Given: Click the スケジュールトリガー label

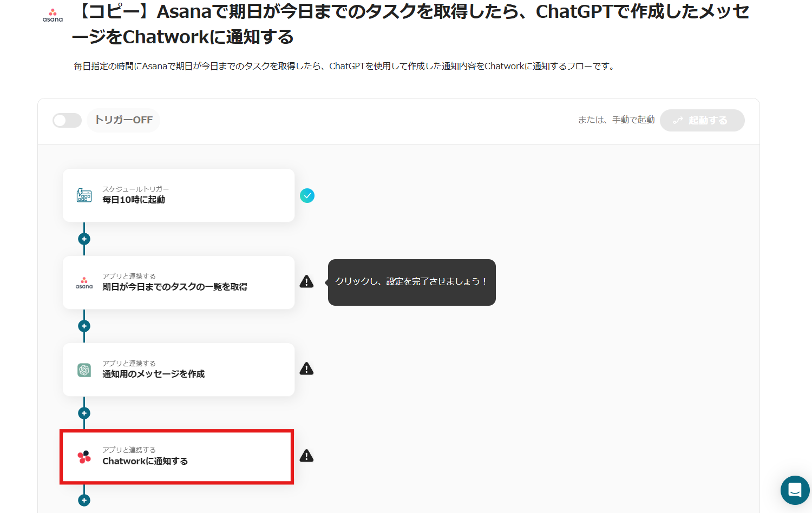Looking at the screenshot, I should 136,189.
